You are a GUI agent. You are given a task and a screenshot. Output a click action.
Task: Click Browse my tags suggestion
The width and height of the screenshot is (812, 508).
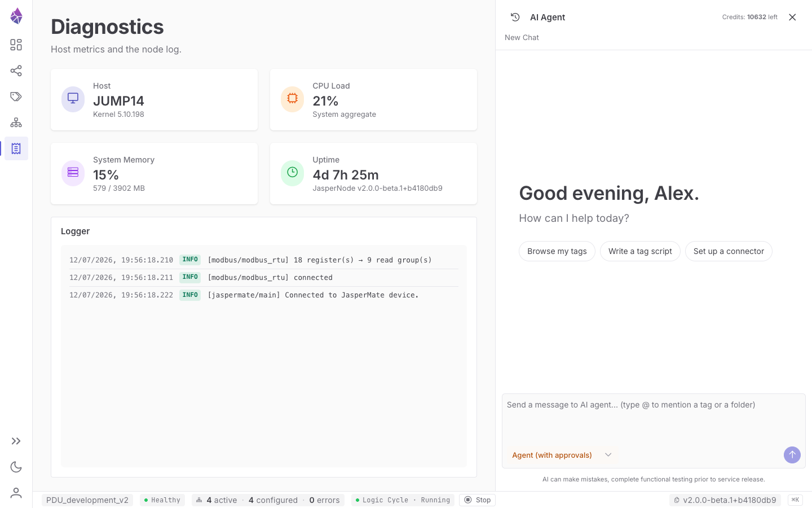[x=557, y=251]
